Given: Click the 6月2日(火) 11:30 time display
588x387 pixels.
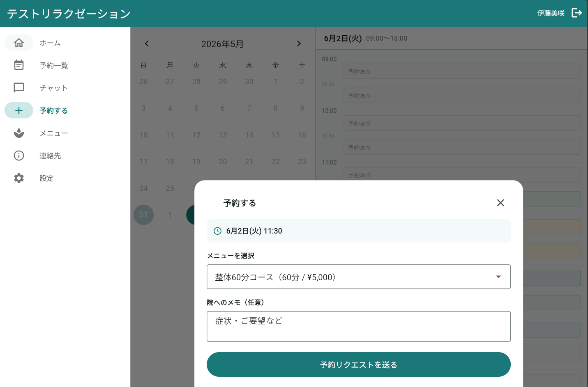Looking at the screenshot, I should (254, 231).
